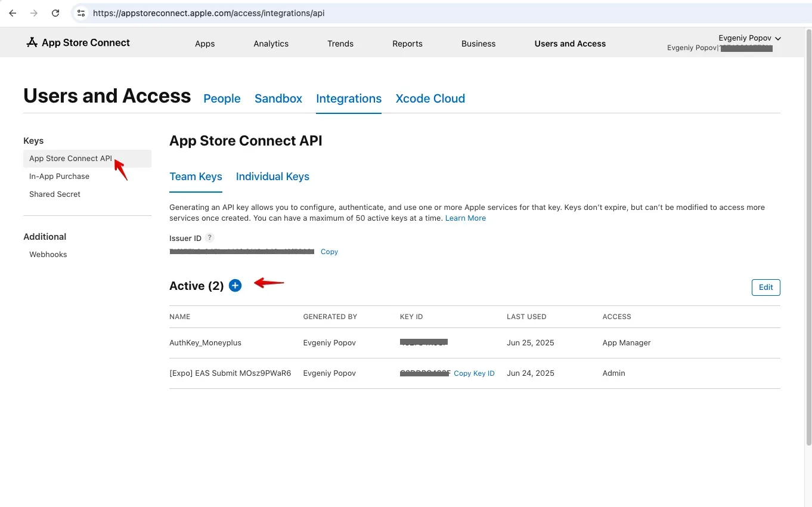Click Jun 25, 2025 last used date
Screen dimensions: 812x507
(531, 343)
